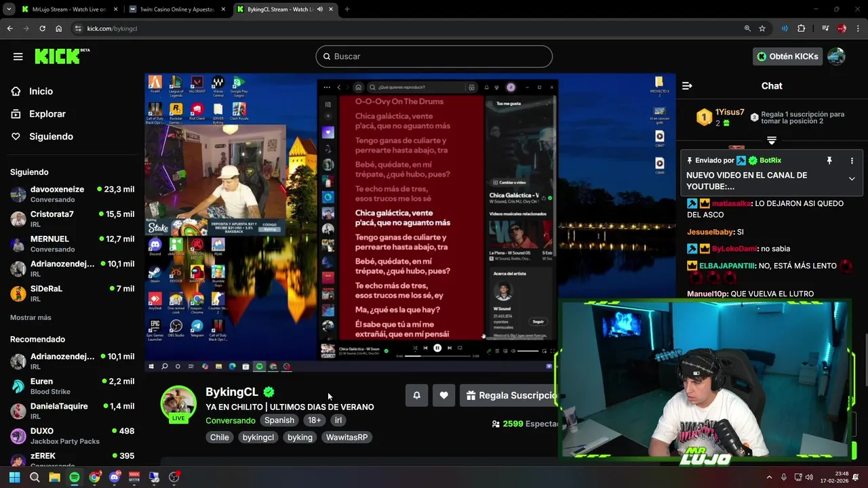Screen dimensions: 868x488
Task: Go back in browser history
Action: click(x=9, y=28)
